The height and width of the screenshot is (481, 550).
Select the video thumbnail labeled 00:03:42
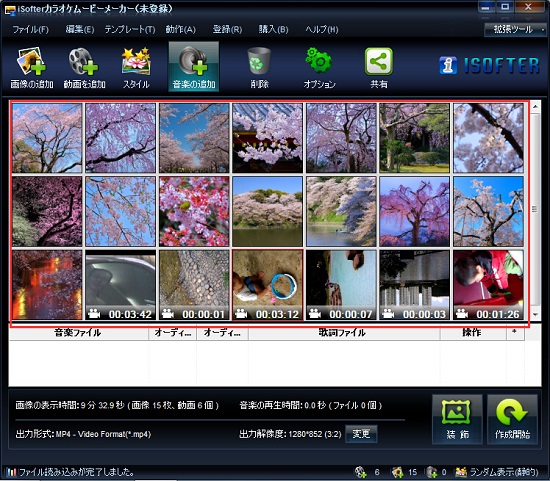[x=120, y=285]
